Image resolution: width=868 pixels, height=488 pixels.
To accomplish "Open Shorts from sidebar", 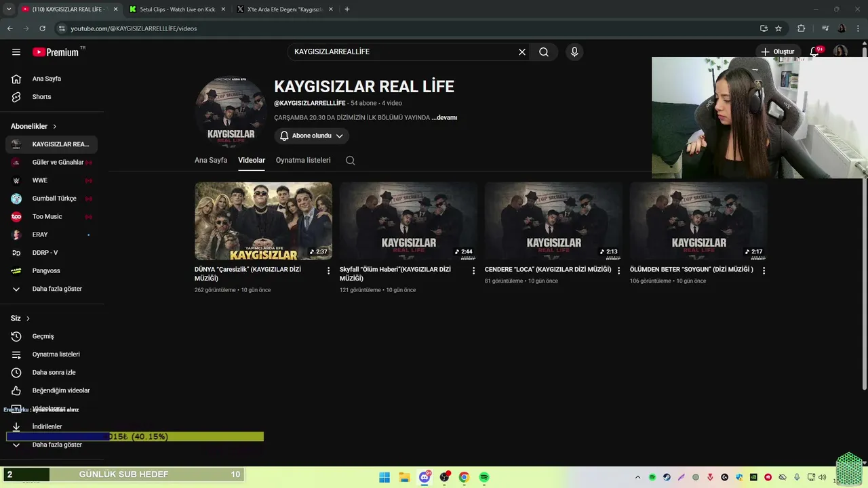I will click(x=52, y=97).
